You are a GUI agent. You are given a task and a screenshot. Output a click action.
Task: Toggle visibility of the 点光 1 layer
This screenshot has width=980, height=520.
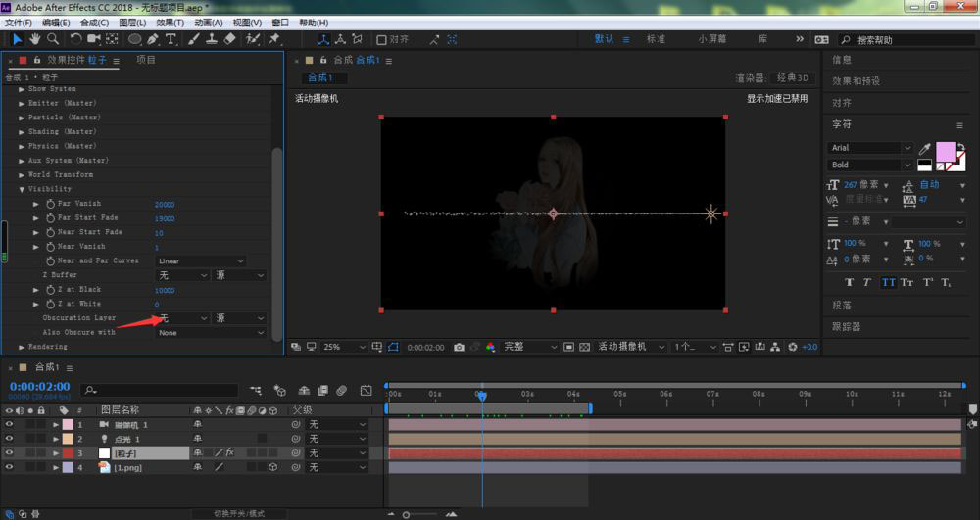(9, 438)
